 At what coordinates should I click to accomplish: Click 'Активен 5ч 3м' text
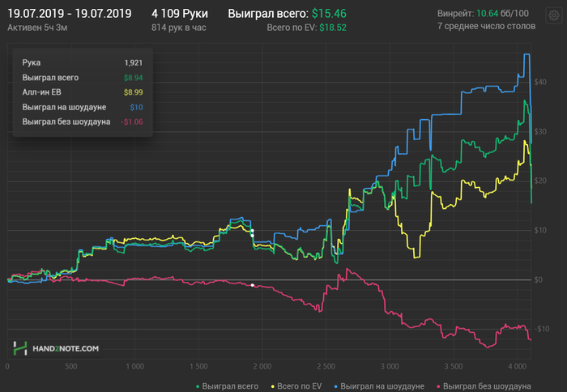point(37,28)
